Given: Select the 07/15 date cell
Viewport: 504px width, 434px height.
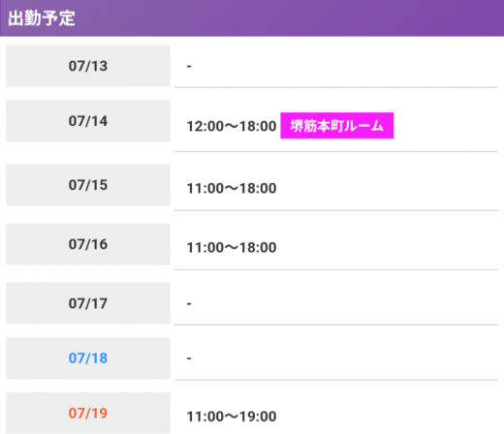Looking at the screenshot, I should pos(88,185).
